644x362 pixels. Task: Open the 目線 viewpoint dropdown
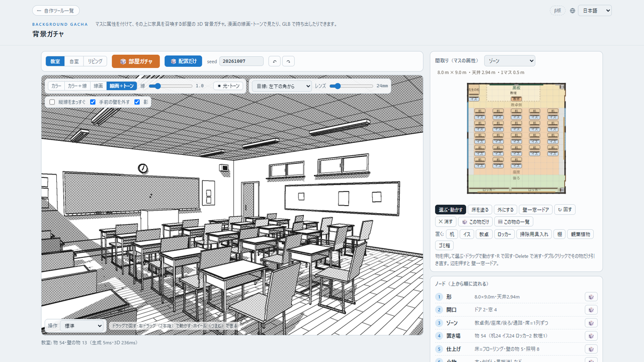[x=282, y=86]
